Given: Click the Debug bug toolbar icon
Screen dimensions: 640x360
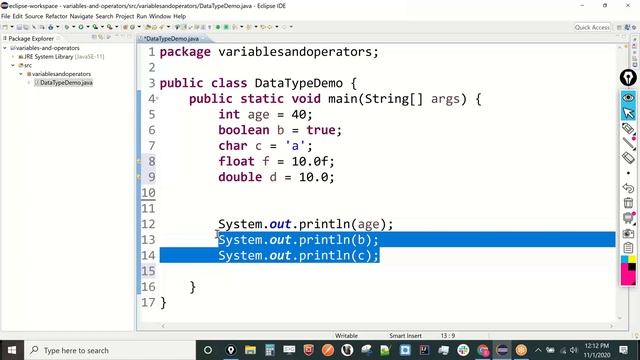Looking at the screenshot, I should (x=66, y=27).
